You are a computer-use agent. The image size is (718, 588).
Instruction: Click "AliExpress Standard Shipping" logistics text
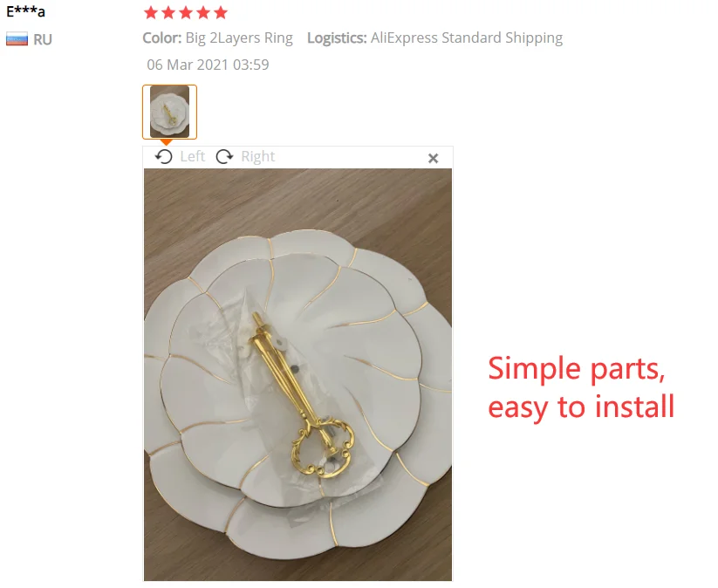pyautogui.click(x=467, y=38)
